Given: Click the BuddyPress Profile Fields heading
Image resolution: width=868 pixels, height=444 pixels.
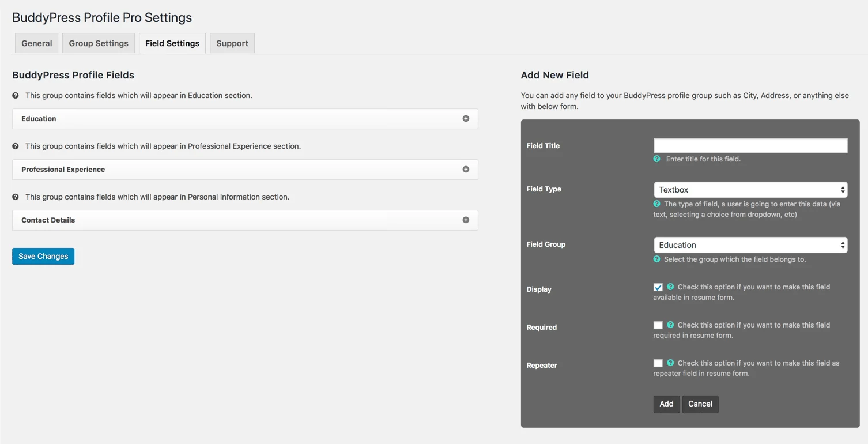Looking at the screenshot, I should [73, 75].
